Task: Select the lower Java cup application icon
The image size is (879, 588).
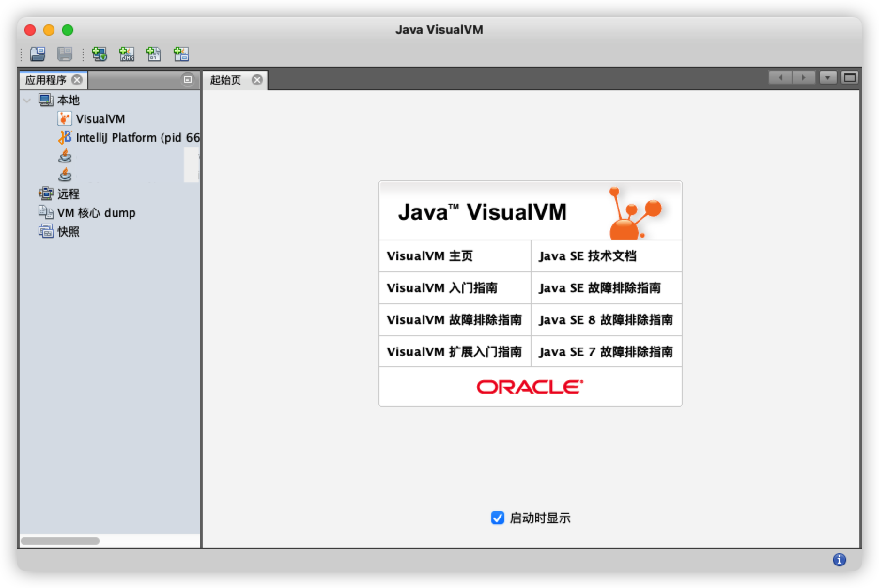Action: click(x=65, y=175)
